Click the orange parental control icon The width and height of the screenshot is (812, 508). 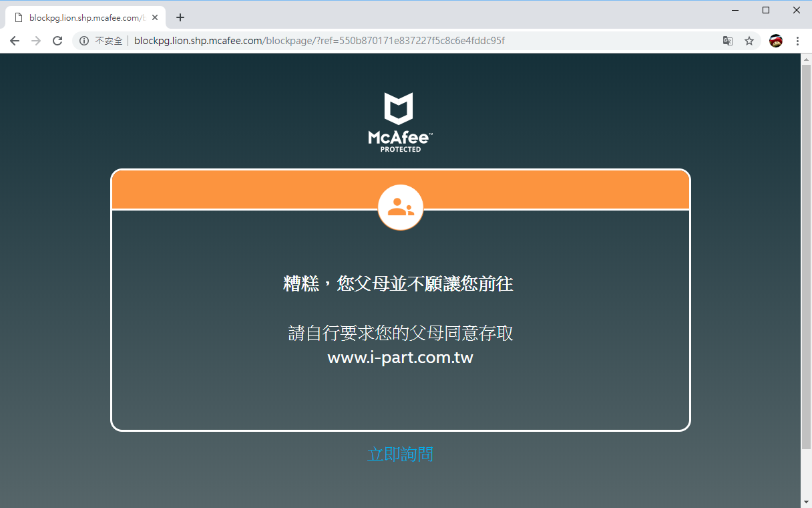pyautogui.click(x=400, y=207)
